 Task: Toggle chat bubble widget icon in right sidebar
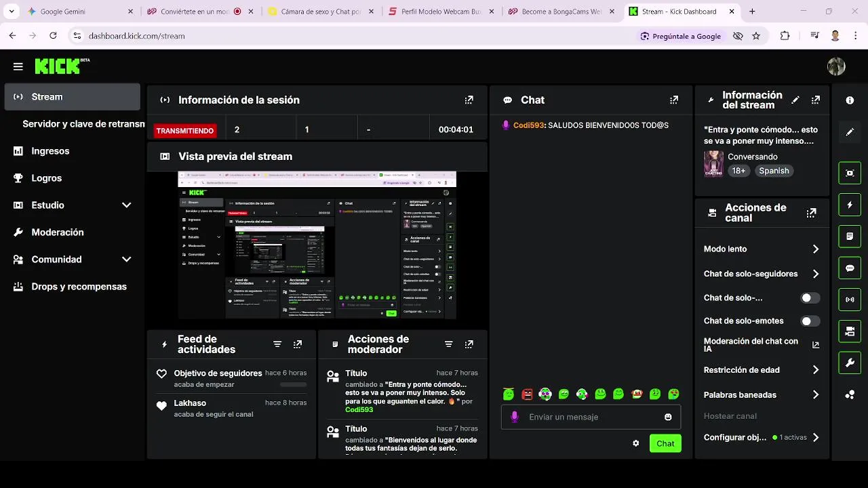pyautogui.click(x=850, y=268)
